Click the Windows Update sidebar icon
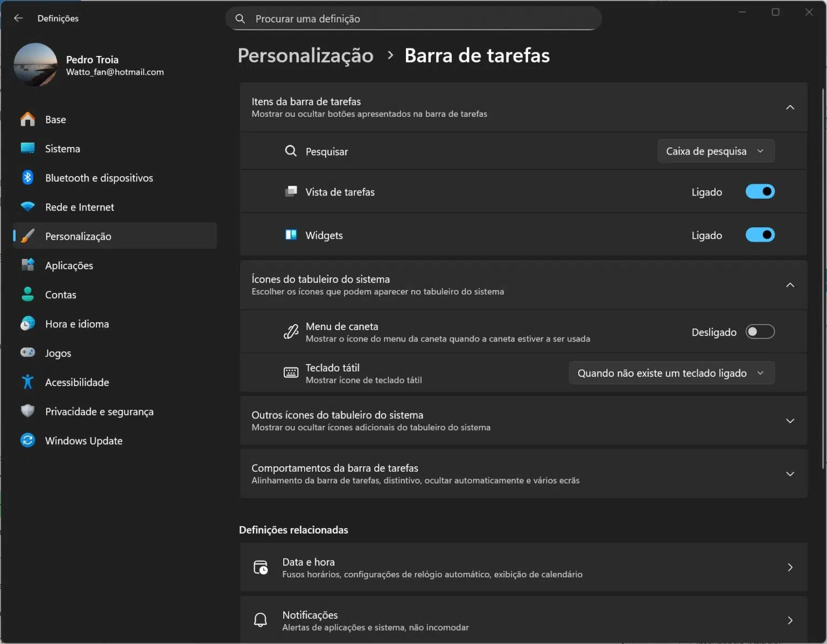Viewport: 827px width, 644px height. [27, 440]
